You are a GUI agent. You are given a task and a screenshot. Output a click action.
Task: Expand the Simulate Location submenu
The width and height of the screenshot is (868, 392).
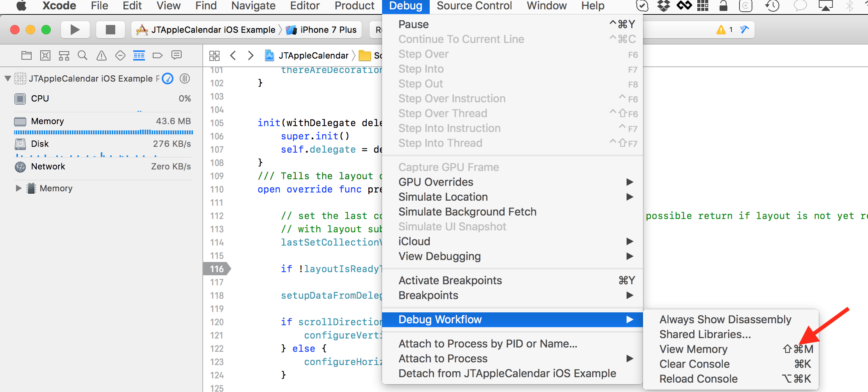pos(513,197)
